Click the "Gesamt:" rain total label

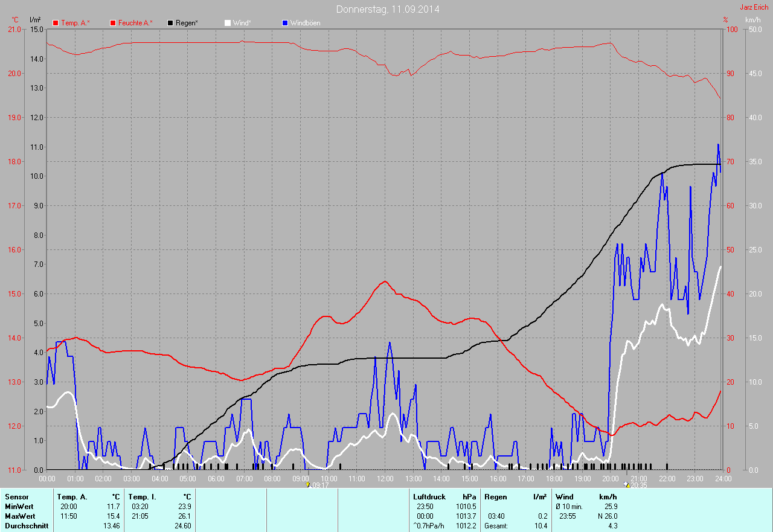tap(496, 525)
